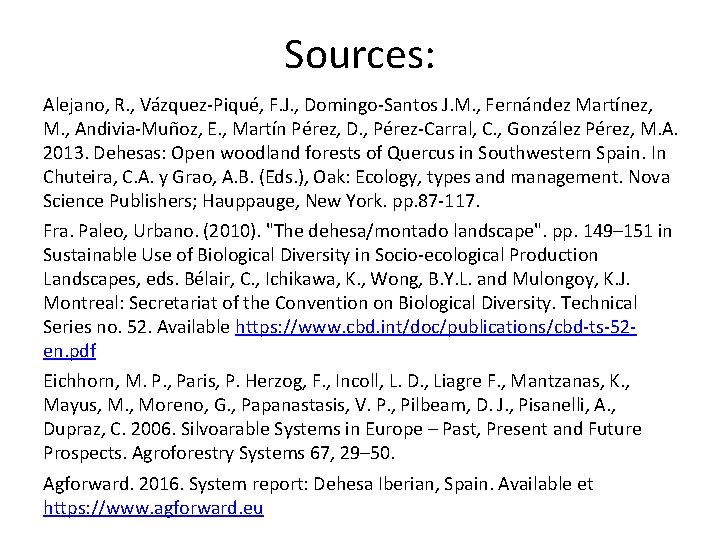Click 'Silvoarable Systems in Europe' title text
720x540 pixels.
[x=302, y=429]
